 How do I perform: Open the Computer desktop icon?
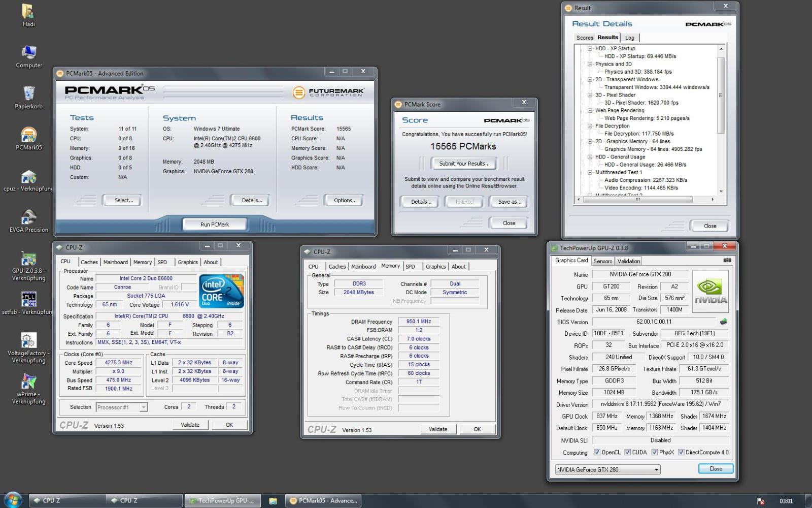point(29,56)
